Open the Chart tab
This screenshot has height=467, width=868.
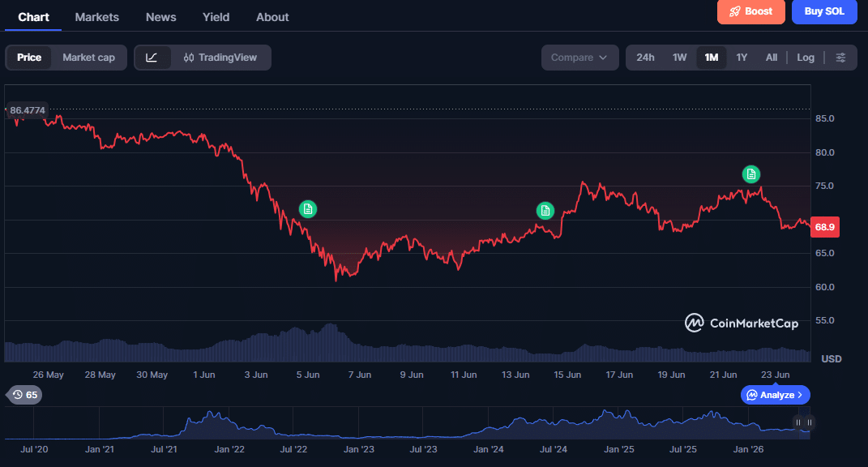click(33, 17)
